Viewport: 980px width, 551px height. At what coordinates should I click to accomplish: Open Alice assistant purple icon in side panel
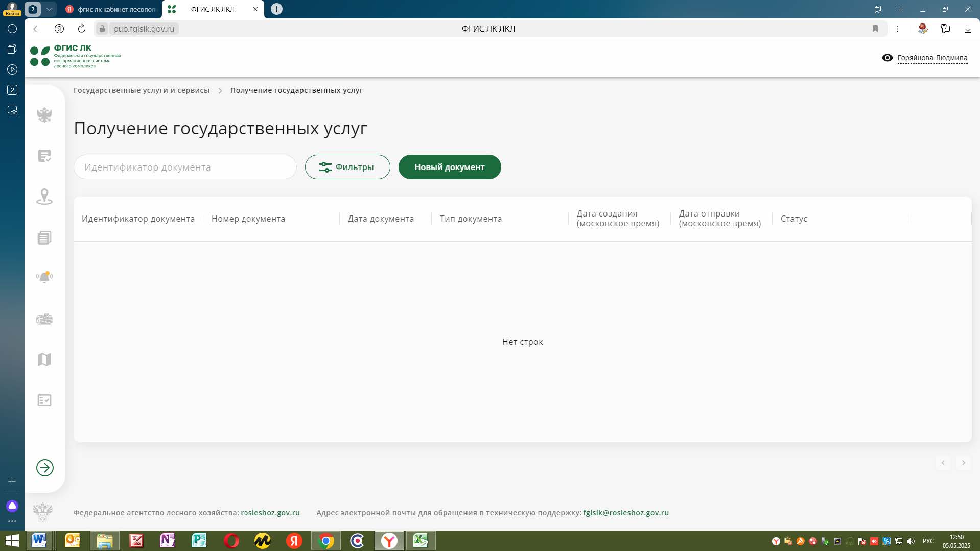tap(12, 506)
